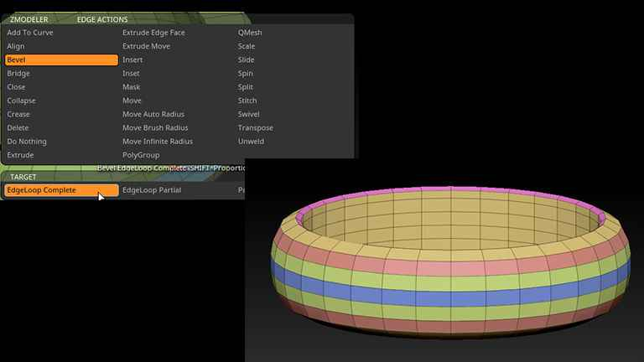Screen dimensions: 644x362
Task: Click the EDGE ACTIONS header label
Action: [x=102, y=19]
